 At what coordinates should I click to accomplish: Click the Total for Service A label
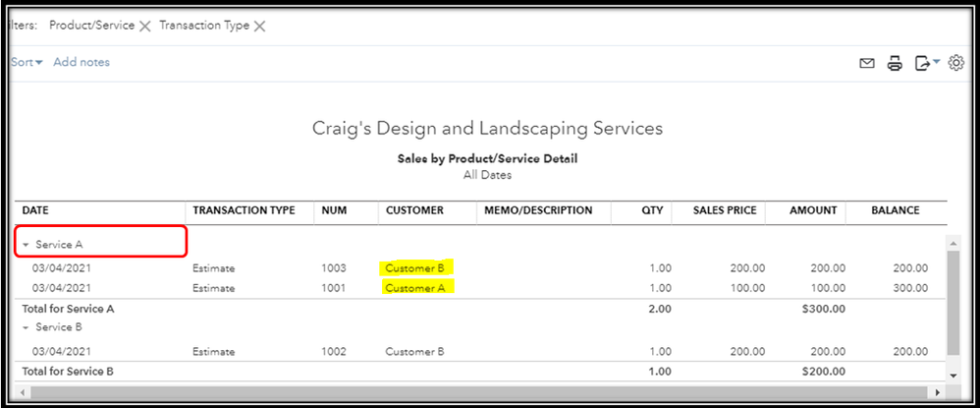coord(68,309)
